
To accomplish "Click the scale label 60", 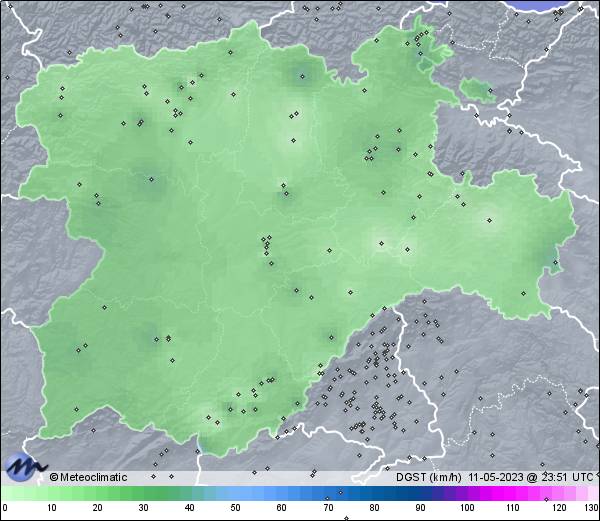I will (282, 508).
